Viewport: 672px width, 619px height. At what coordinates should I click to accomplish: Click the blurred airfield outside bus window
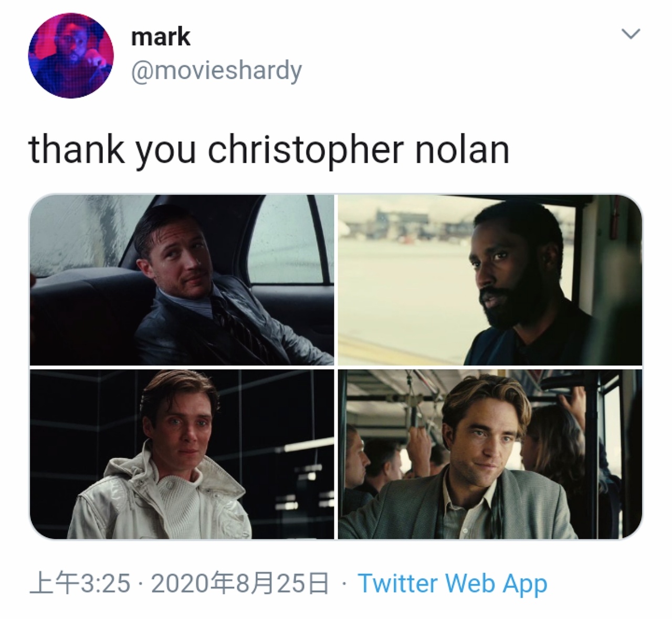(404, 273)
